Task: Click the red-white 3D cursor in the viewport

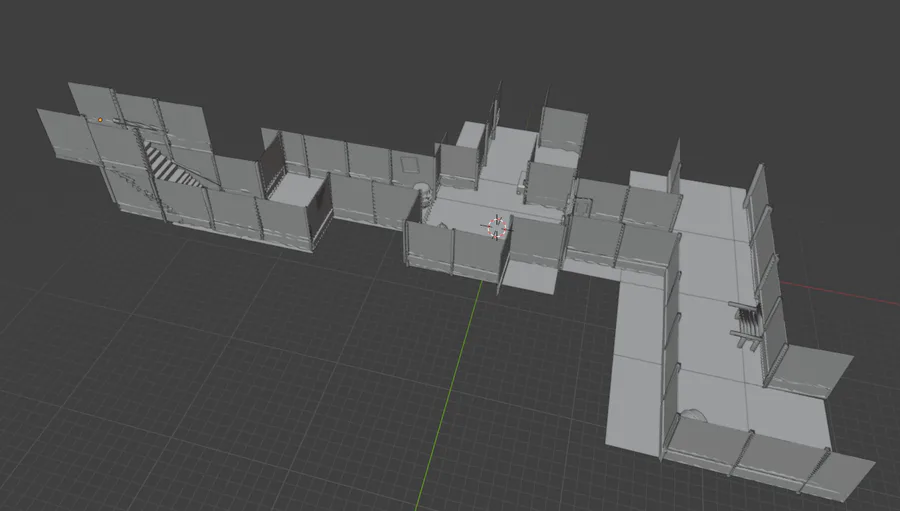Action: pyautogui.click(x=497, y=227)
